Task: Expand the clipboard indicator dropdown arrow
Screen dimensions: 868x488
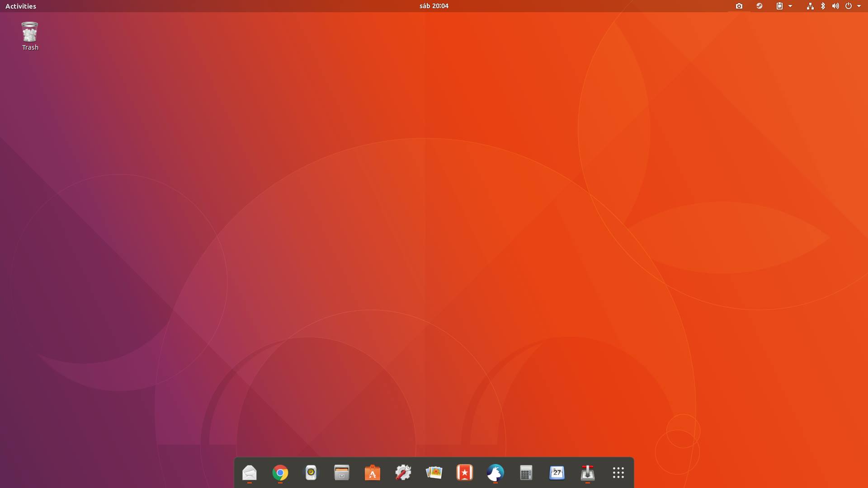Action: coord(790,6)
